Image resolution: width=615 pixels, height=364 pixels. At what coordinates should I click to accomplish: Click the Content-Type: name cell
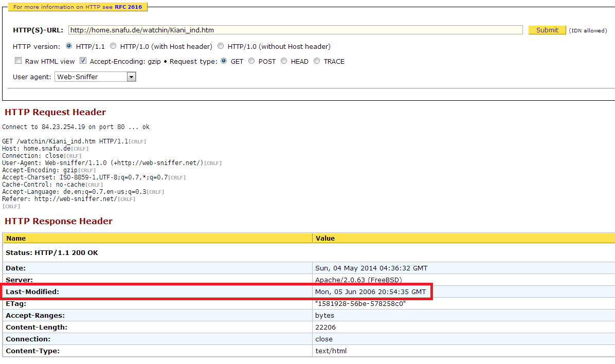(158, 351)
